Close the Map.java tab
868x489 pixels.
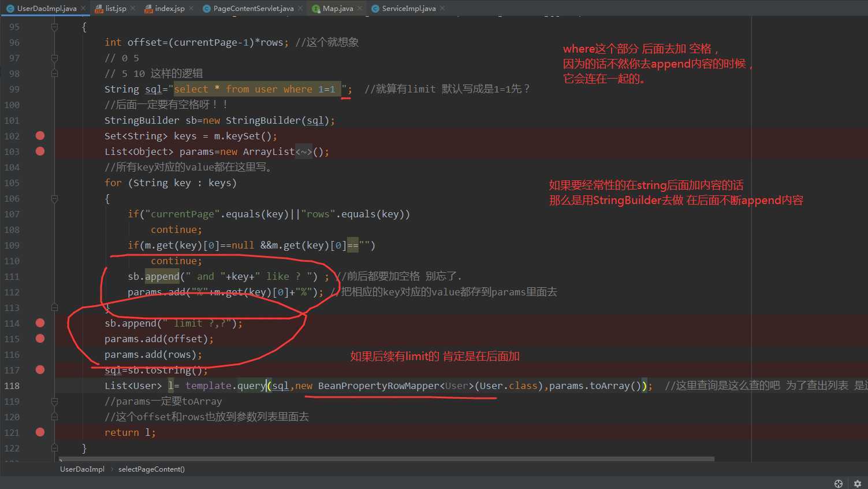360,8
